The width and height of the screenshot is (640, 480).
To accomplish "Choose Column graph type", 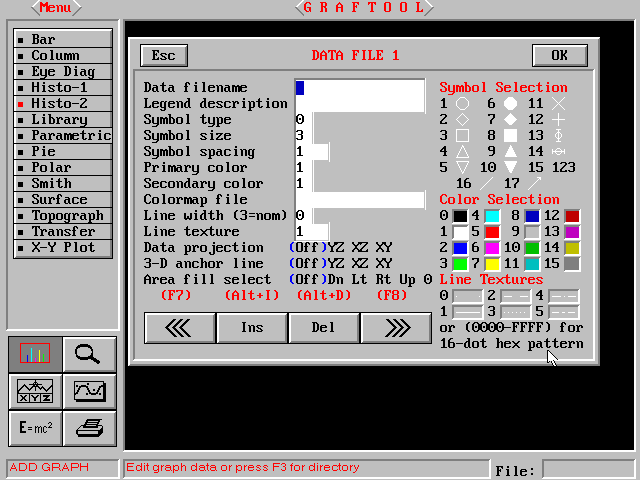I will tap(63, 56).
